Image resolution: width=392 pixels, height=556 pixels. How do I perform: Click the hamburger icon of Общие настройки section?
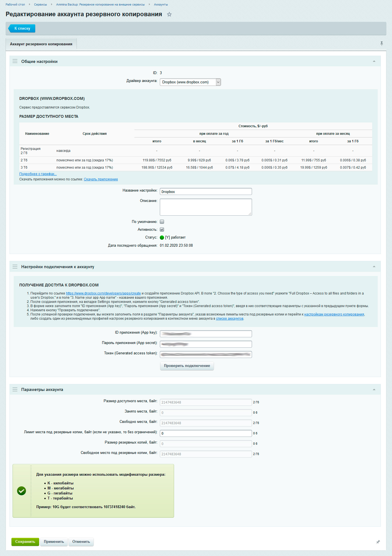(x=15, y=61)
